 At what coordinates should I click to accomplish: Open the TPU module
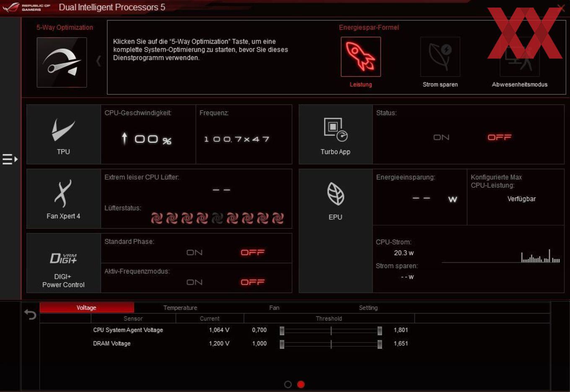(x=64, y=134)
